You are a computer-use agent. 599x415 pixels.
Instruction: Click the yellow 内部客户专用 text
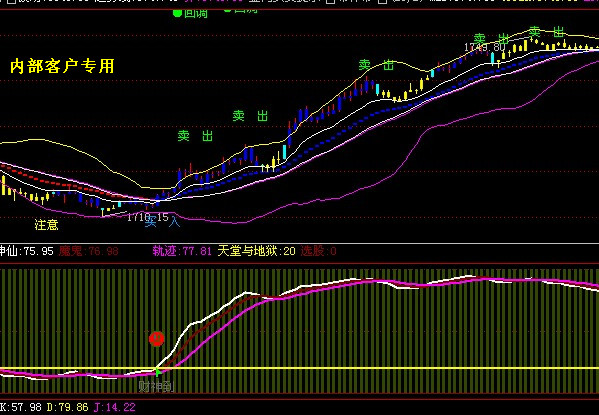click(x=62, y=66)
